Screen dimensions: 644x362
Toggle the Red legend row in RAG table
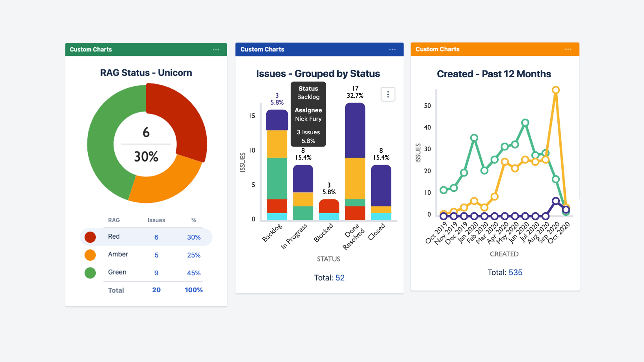click(146, 237)
